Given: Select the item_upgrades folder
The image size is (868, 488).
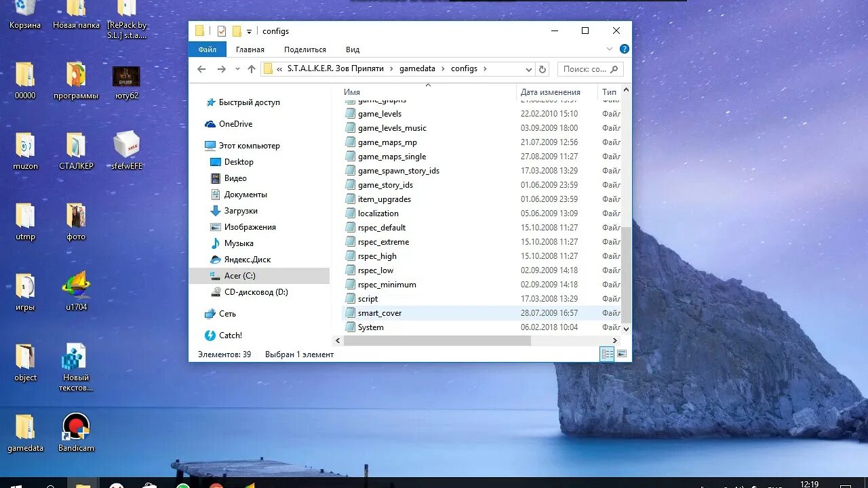Looking at the screenshot, I should [x=384, y=199].
